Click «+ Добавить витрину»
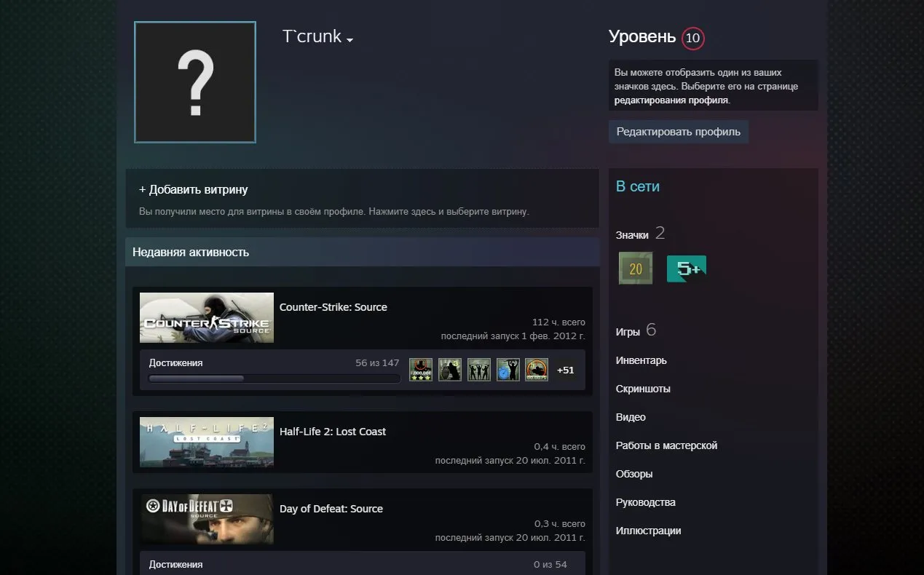Screen dimensions: 924x575 click(x=194, y=190)
